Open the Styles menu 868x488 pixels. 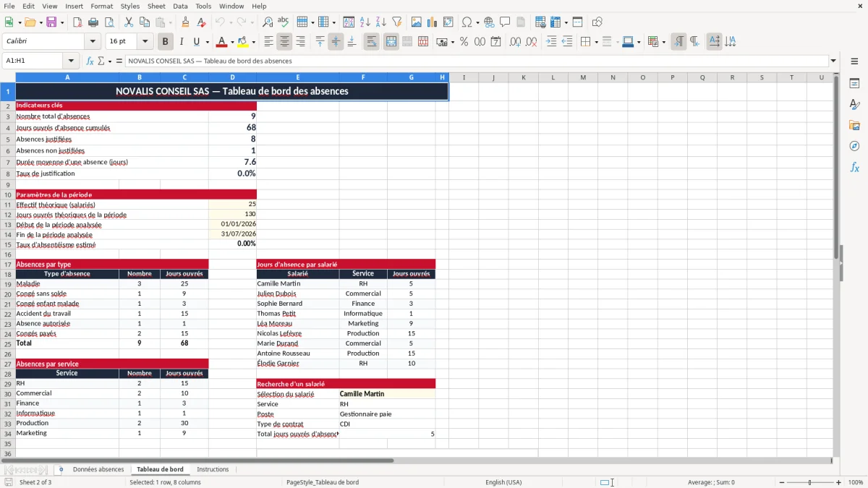tap(130, 6)
